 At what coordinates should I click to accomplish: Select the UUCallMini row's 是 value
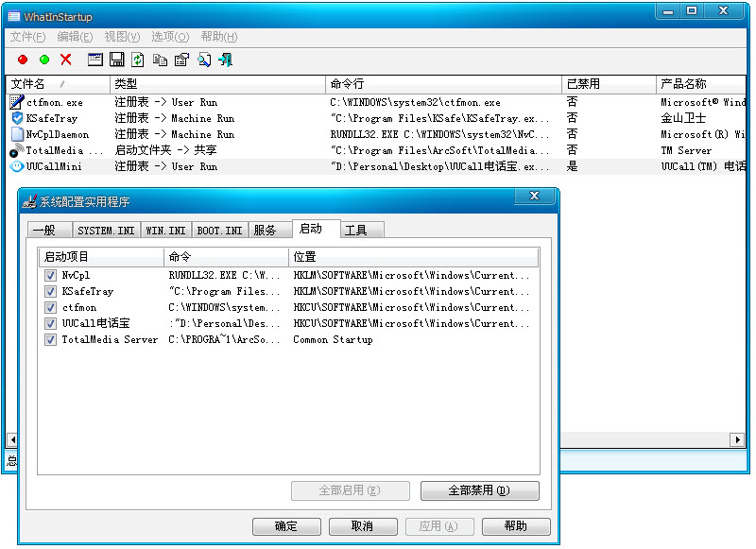pyautogui.click(x=573, y=166)
